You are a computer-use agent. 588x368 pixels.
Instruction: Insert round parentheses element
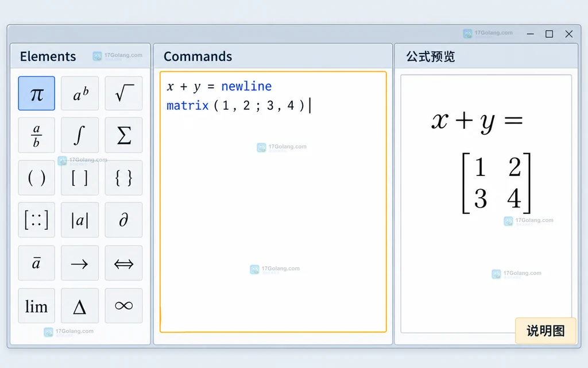pos(36,178)
